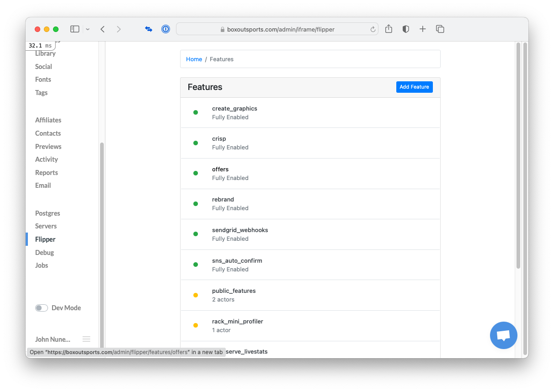Open Affiliates in the sidebar

coord(48,120)
